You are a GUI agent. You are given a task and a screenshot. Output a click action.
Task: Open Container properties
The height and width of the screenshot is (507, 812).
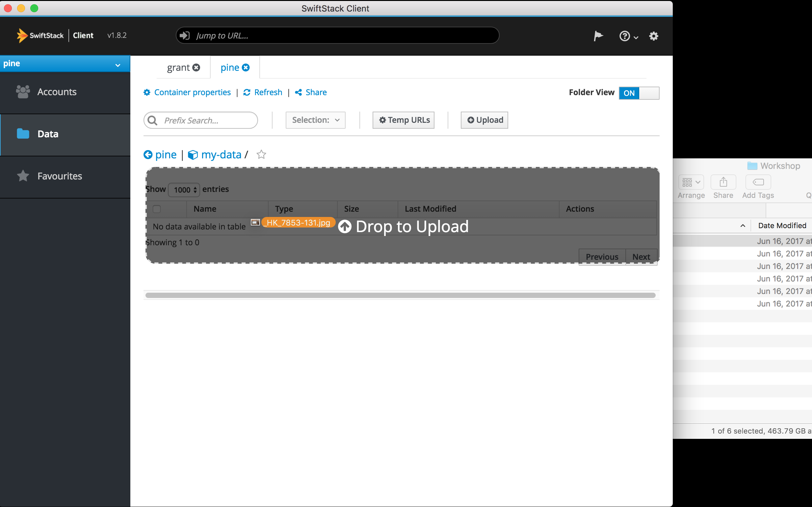192,93
